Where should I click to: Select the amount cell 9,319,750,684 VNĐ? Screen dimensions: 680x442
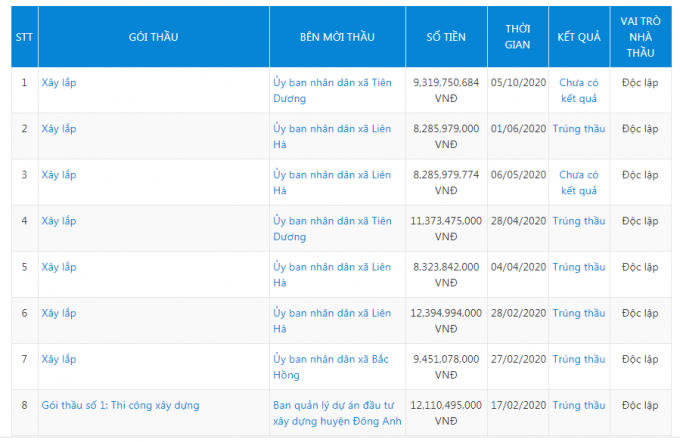point(445,90)
